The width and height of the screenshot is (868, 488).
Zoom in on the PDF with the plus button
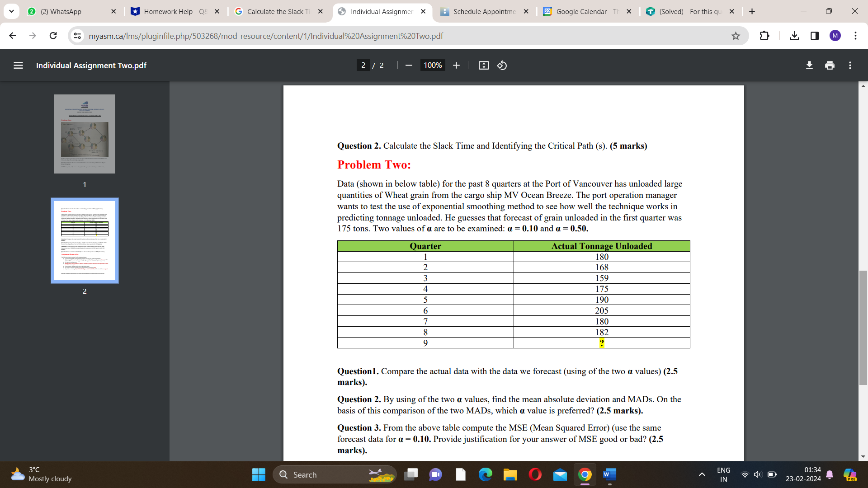tap(456, 65)
